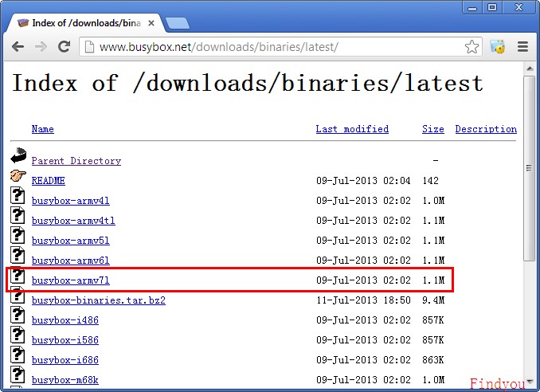Click the file icon next to busybox-binaries.tar.bz2
Screen dimensions: 540x392
click(18, 296)
